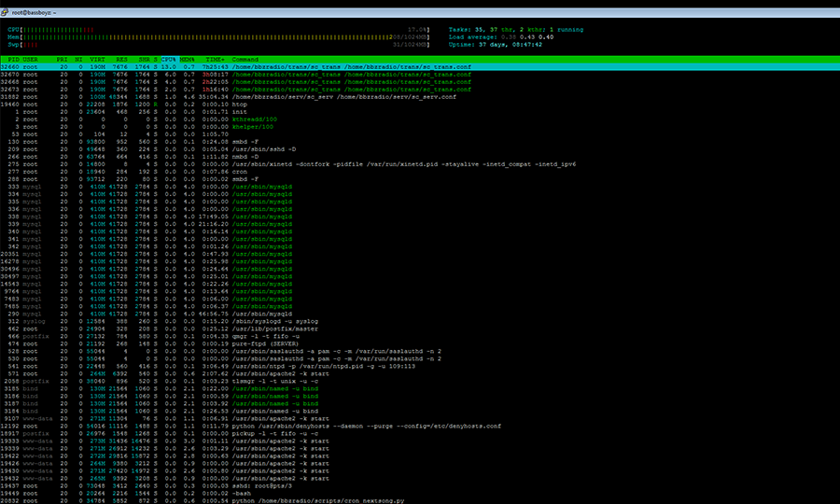This screenshot has height=504, width=840.
Task: Sort processes by PID column header
Action: click(13, 60)
